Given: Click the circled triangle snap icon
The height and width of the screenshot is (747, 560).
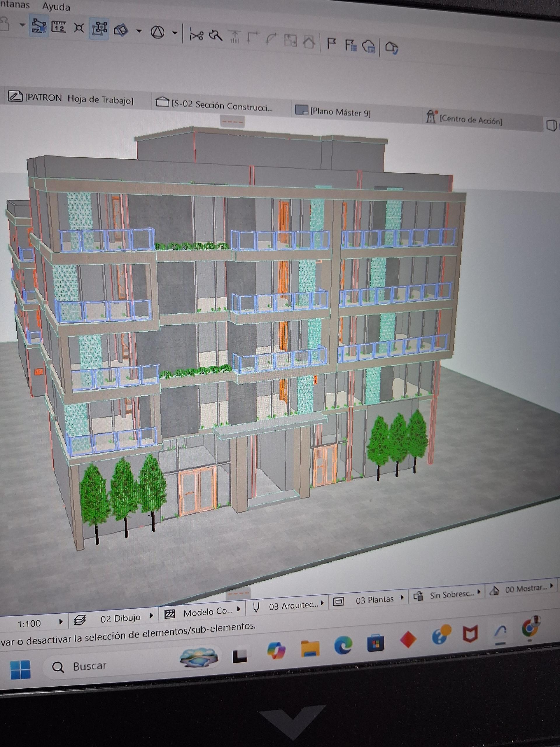Looking at the screenshot, I should [x=157, y=32].
